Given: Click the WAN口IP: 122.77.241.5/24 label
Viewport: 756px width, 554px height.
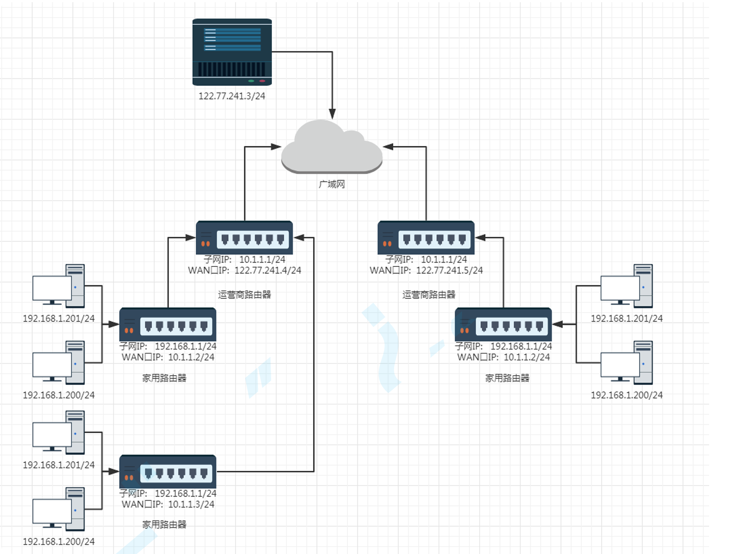Looking at the screenshot, I should tap(426, 270).
